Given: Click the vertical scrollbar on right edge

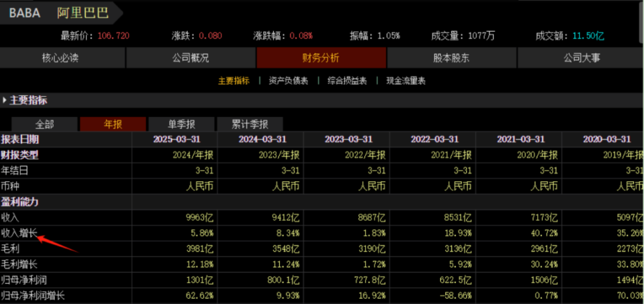Looking at the screenshot, I should 641,21.
